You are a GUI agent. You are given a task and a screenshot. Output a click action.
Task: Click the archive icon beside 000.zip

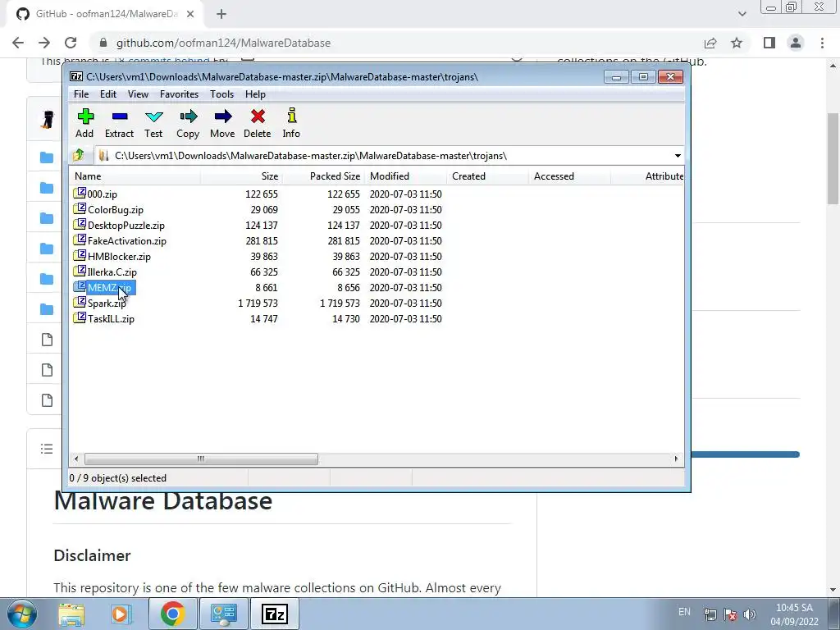80,193
